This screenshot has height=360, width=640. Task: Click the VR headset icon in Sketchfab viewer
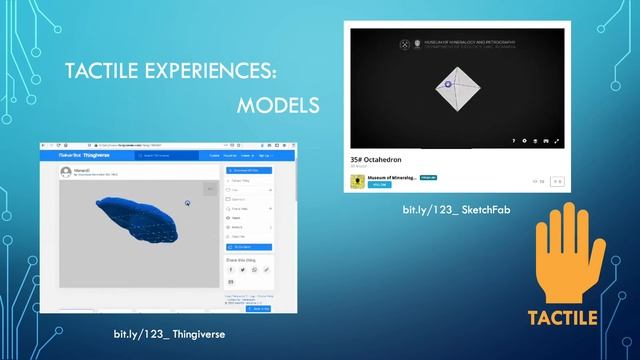coord(546,141)
